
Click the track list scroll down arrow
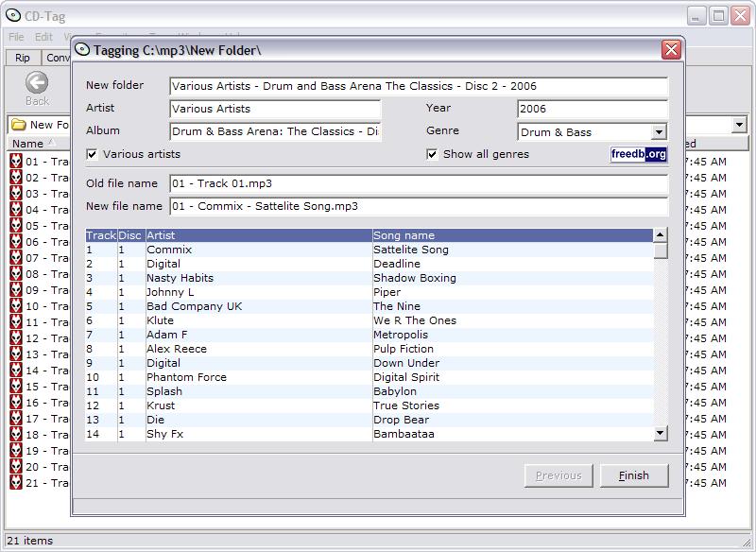(x=661, y=433)
